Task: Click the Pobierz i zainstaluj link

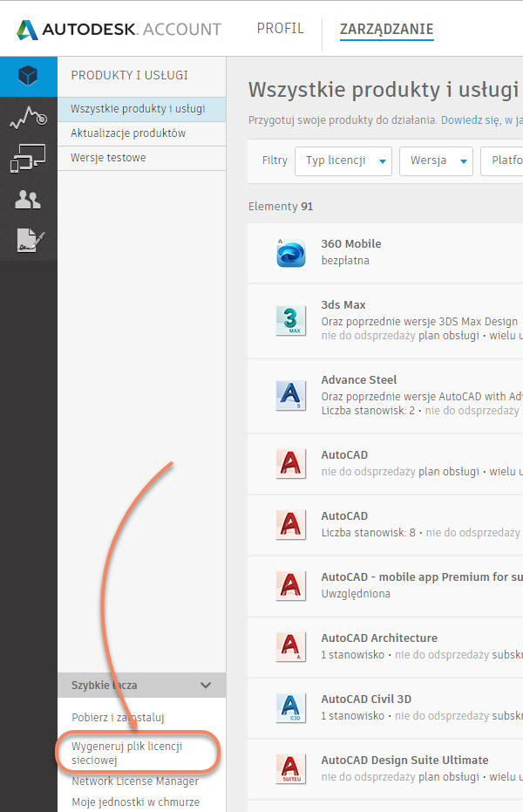Action: pyautogui.click(x=118, y=718)
